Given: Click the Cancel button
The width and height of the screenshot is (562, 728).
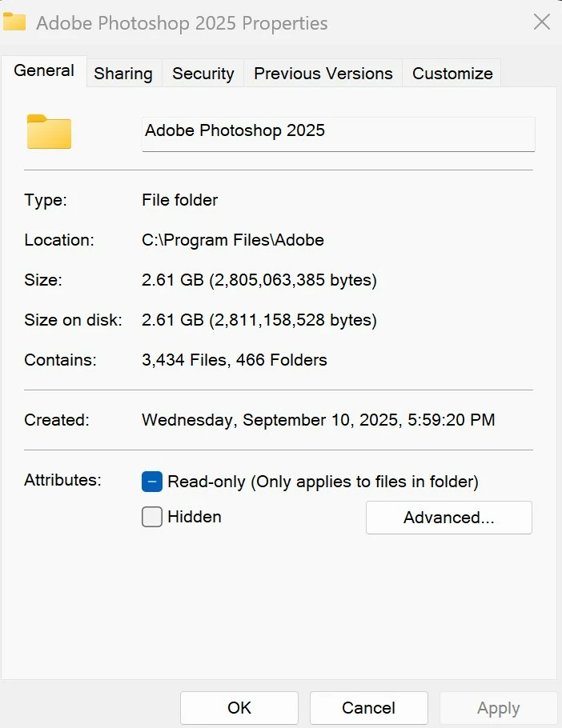Looking at the screenshot, I should pos(369,707).
